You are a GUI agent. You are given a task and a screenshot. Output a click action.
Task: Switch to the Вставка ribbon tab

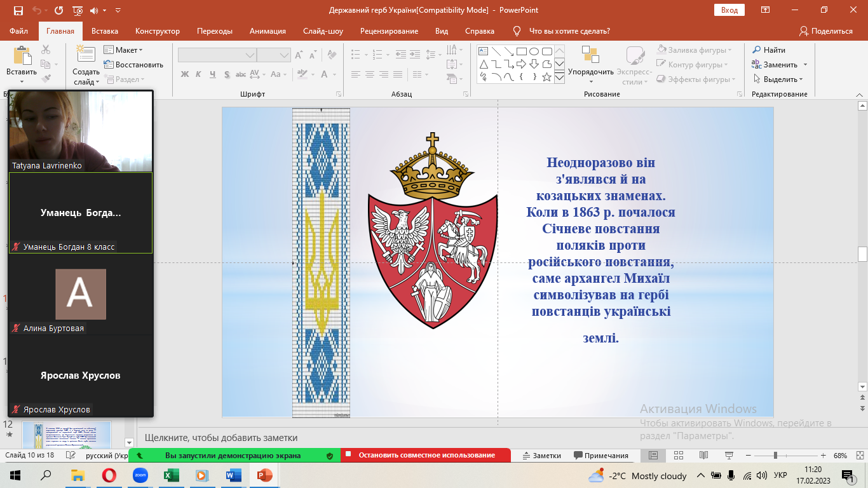[x=105, y=31]
